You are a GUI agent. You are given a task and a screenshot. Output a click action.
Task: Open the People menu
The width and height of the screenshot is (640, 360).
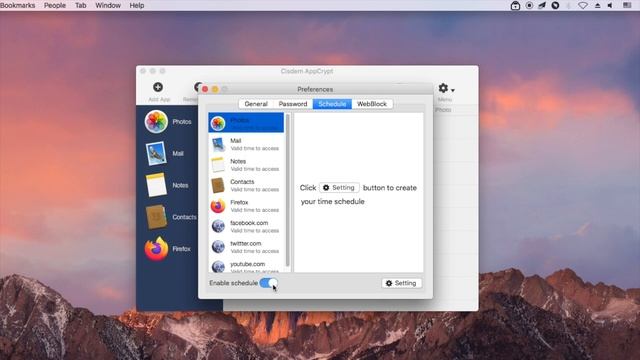coord(55,5)
